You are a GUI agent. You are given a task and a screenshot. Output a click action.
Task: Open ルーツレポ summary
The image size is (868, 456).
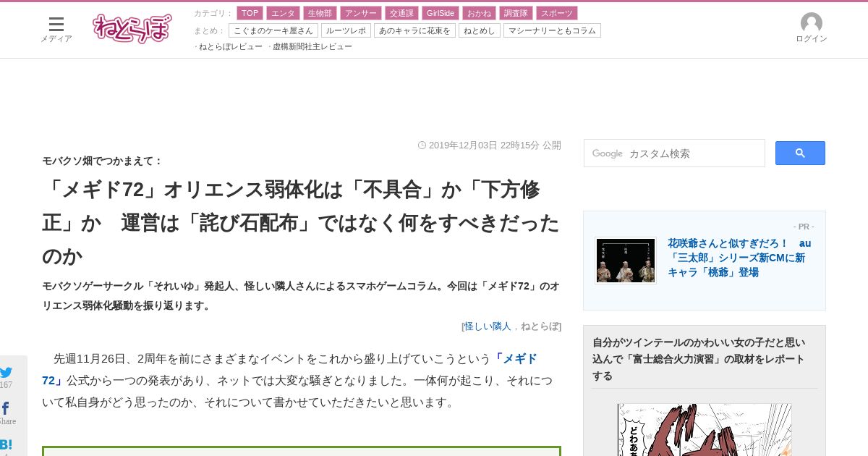point(346,30)
